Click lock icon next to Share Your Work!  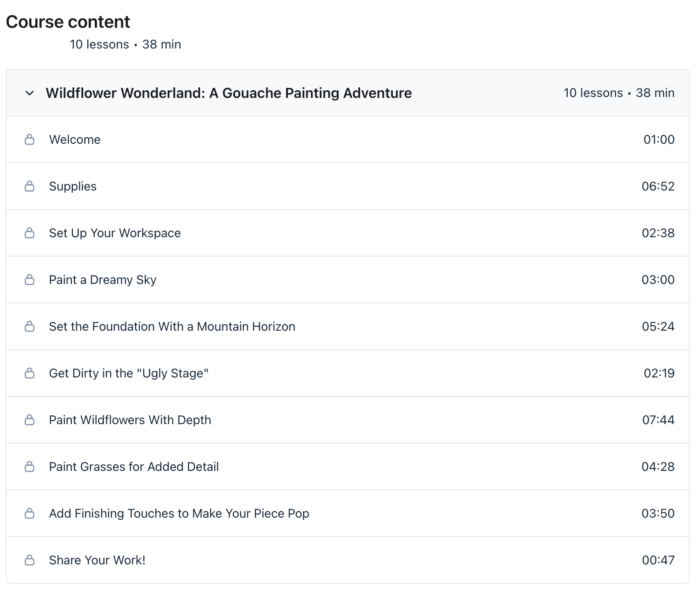[30, 560]
